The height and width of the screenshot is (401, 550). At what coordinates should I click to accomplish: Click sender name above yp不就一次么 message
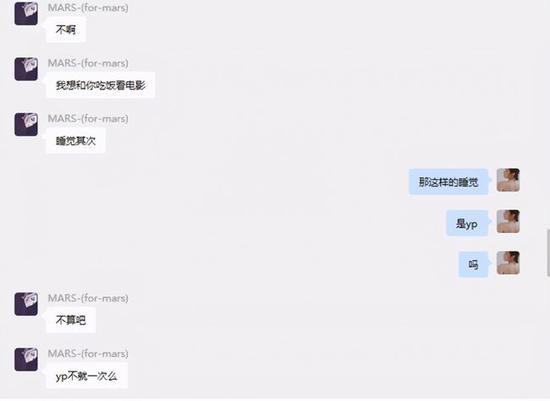click(88, 354)
